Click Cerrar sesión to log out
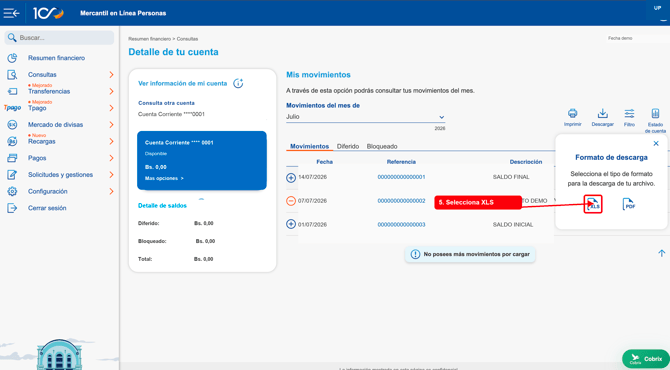Viewport: 670px width, 370px height. click(x=47, y=208)
